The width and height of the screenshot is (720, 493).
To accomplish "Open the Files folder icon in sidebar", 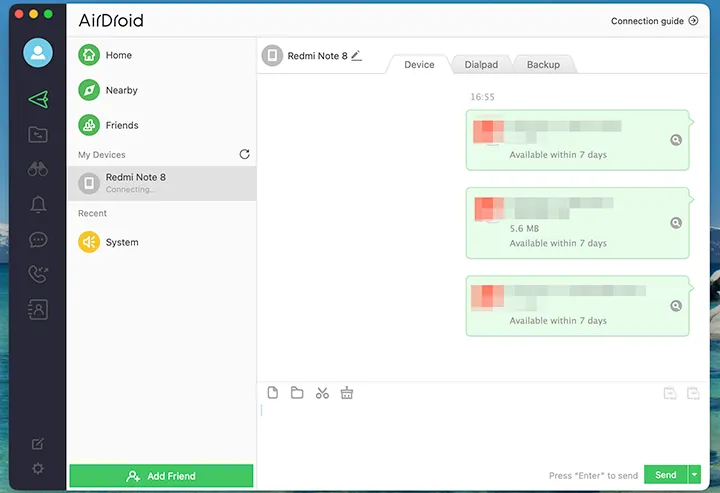I will point(38,134).
